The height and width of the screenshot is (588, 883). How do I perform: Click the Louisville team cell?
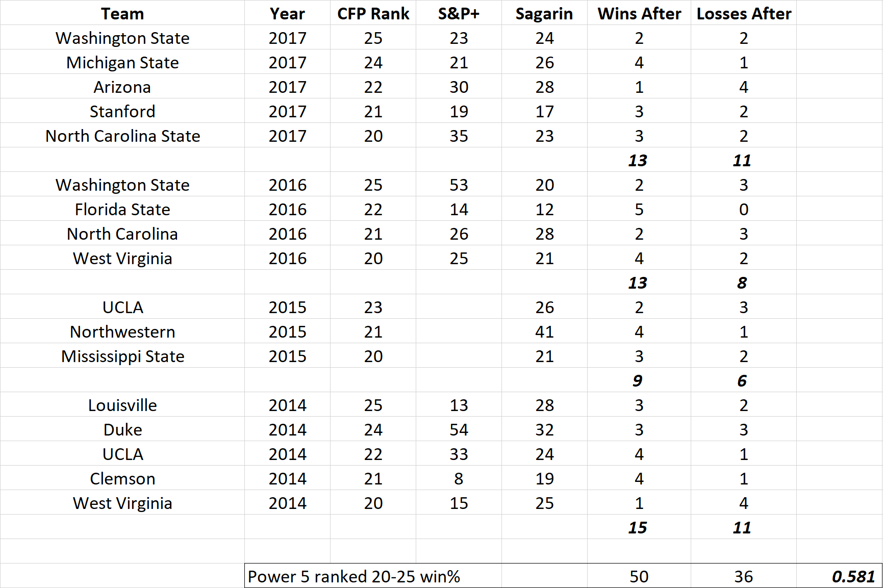[x=122, y=404]
